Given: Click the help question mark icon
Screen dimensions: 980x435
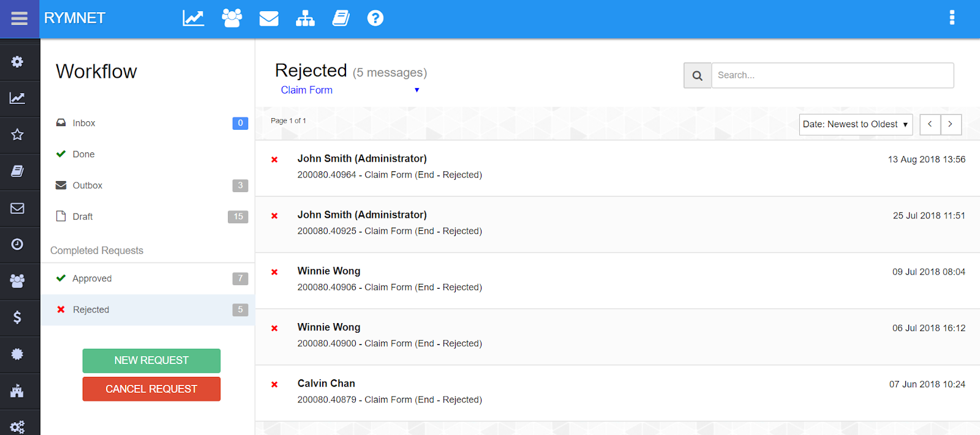Looking at the screenshot, I should coord(375,18).
